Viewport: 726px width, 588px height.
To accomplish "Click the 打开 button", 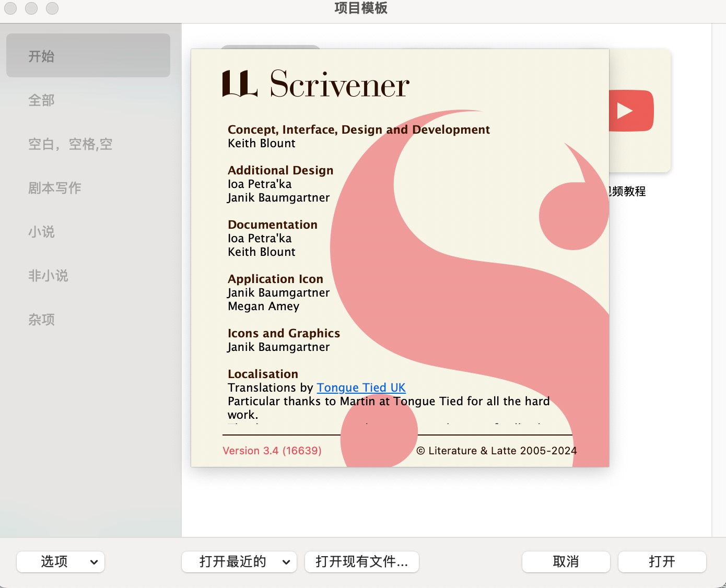I will tap(662, 562).
